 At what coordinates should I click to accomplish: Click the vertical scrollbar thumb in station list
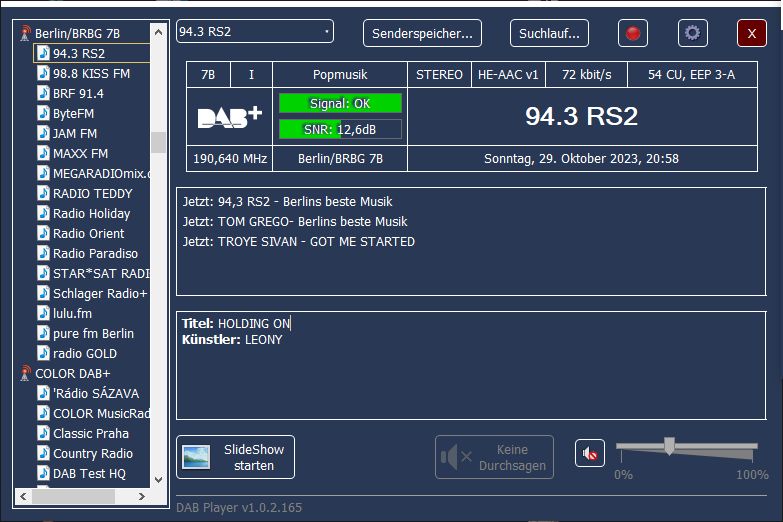(x=159, y=142)
